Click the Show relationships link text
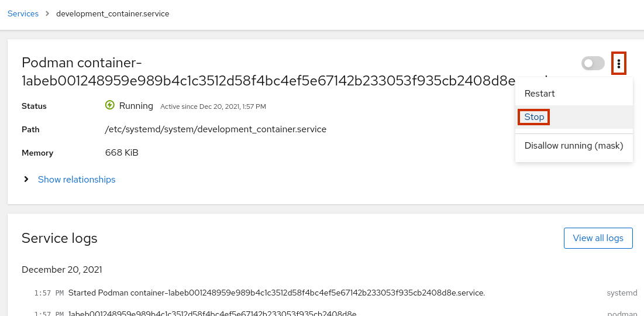 (77, 180)
